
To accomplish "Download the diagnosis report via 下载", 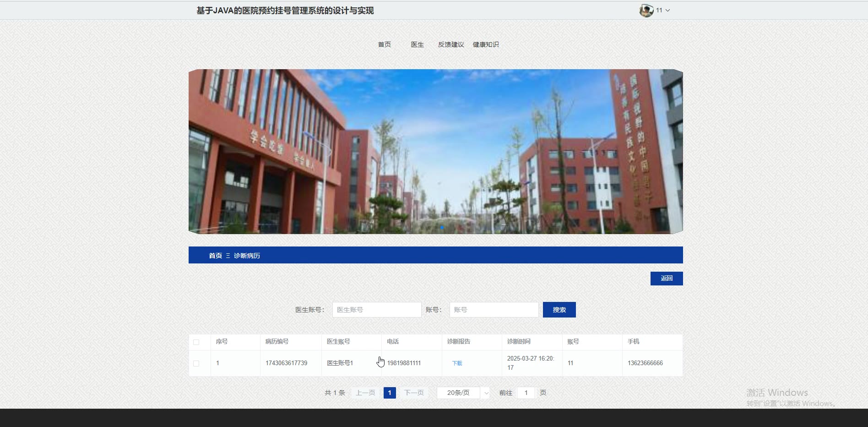I will [x=457, y=363].
